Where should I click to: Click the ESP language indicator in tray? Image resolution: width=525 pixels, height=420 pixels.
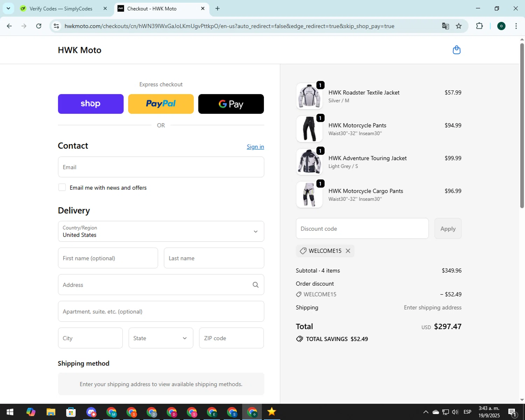pos(467,412)
